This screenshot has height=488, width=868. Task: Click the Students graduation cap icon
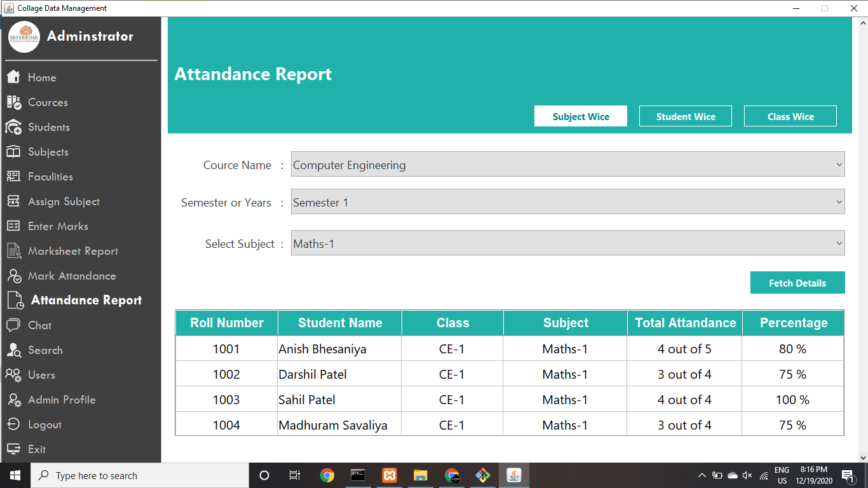pyautogui.click(x=14, y=126)
